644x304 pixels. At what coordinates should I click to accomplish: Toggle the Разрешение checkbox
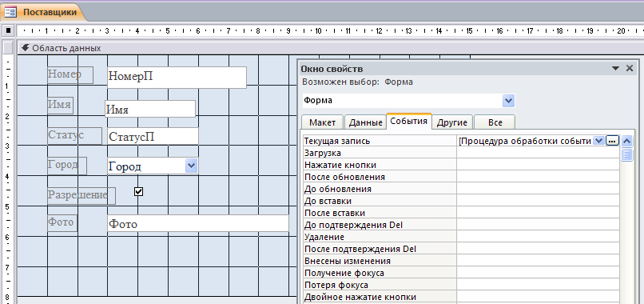click(139, 191)
